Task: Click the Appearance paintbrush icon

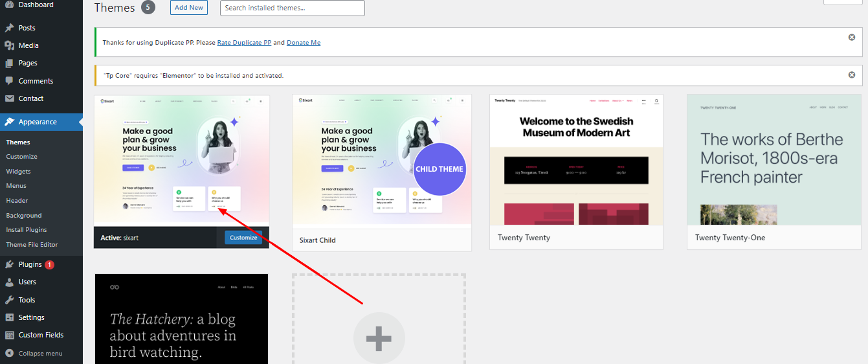Action: click(x=9, y=122)
